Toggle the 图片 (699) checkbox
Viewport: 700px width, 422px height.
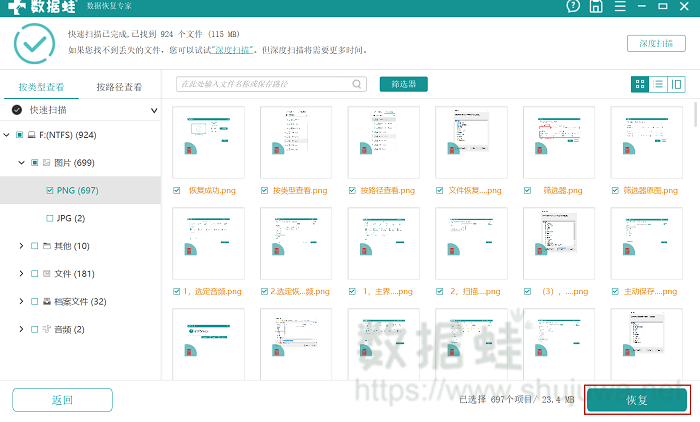(34, 163)
